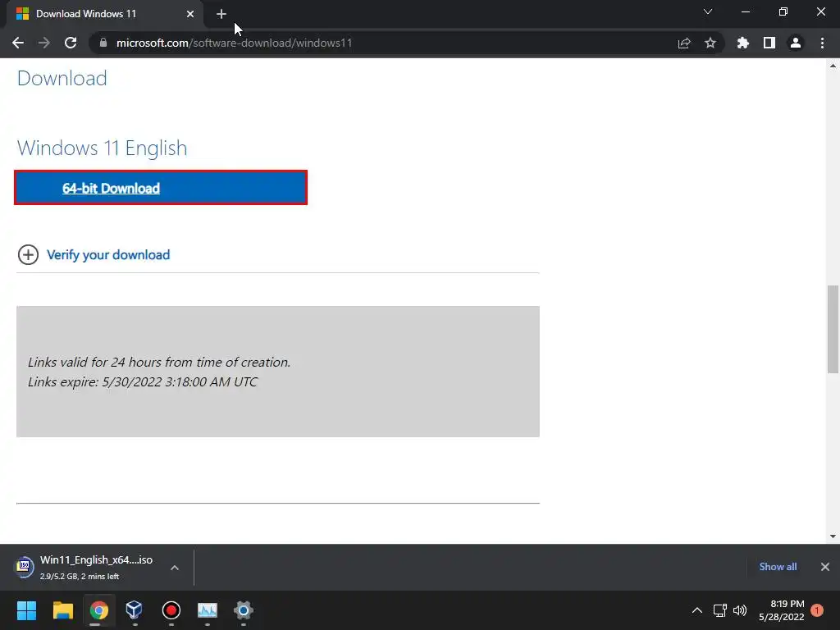Close the Download Windows 11 tab
The height and width of the screenshot is (630, 840).
point(190,14)
